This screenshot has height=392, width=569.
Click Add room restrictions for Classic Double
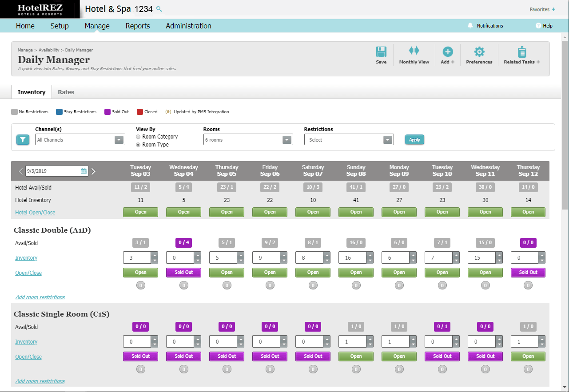click(40, 297)
